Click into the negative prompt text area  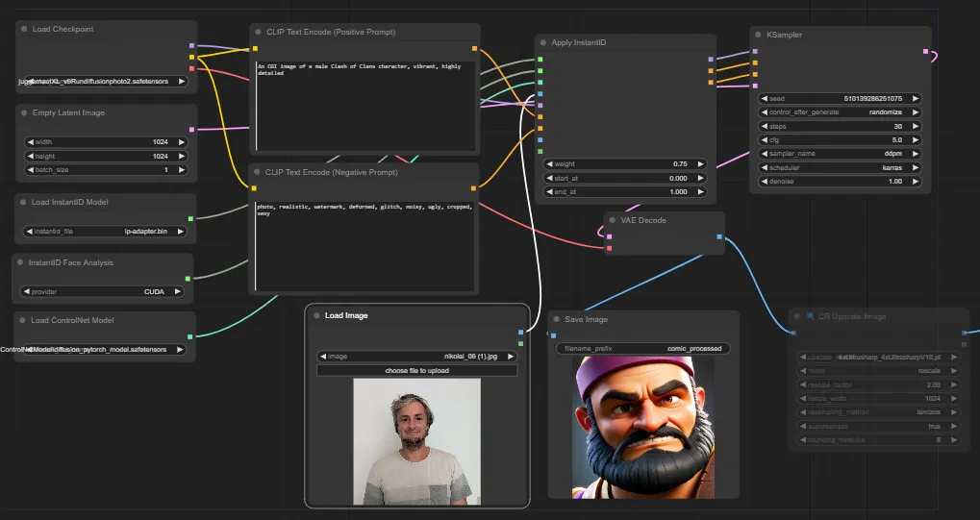[x=364, y=246]
